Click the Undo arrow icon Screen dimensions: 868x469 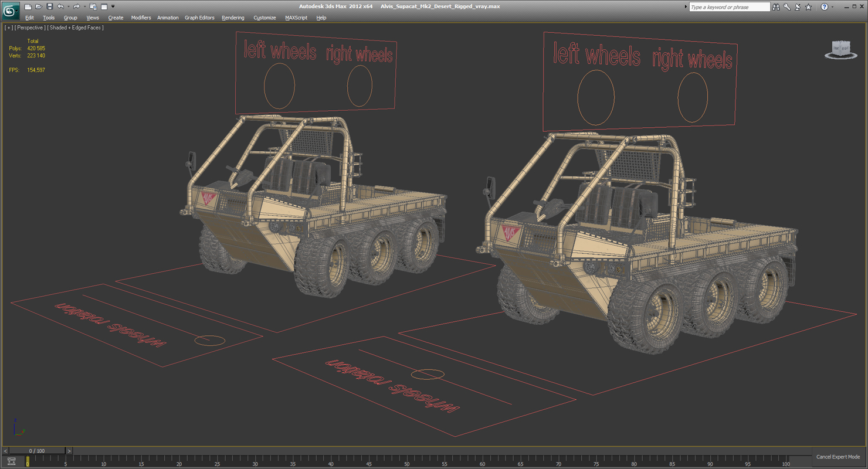pos(60,7)
